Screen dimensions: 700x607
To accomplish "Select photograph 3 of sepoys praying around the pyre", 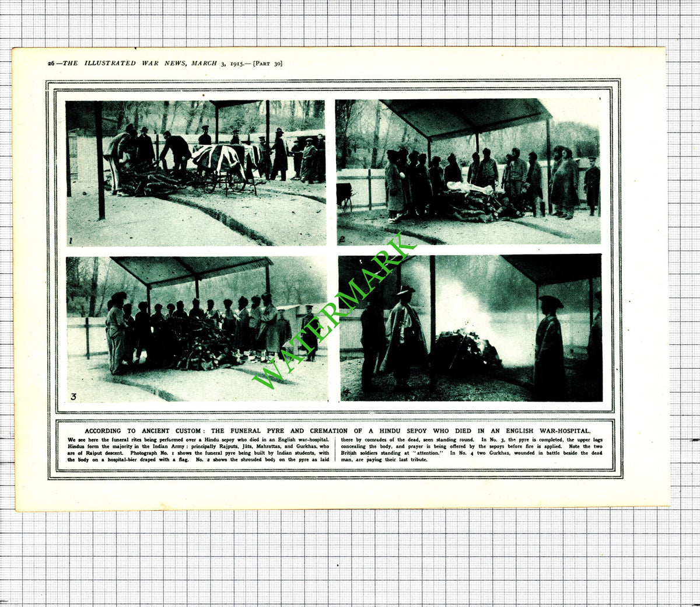I will 197,329.
